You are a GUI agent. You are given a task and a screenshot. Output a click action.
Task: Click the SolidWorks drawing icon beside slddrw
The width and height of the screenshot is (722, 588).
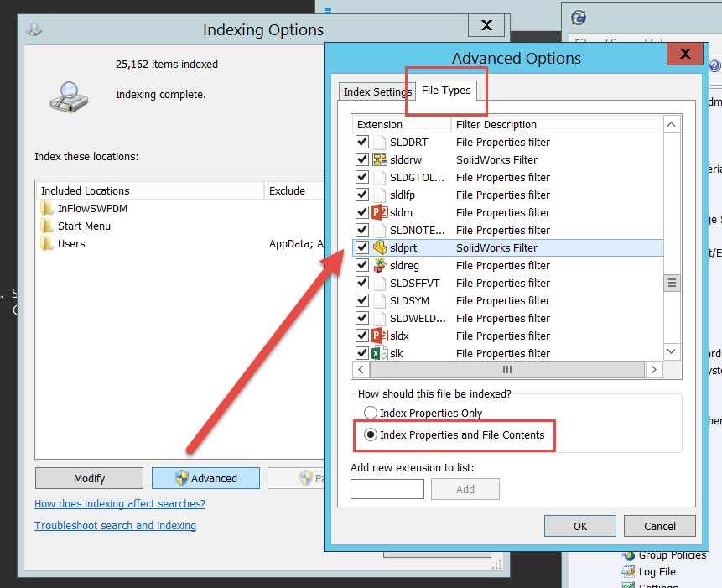click(x=379, y=159)
